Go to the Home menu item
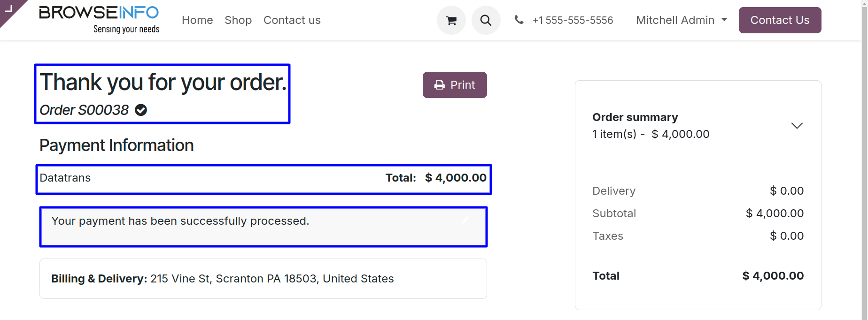This screenshot has height=320, width=868. 197,20
